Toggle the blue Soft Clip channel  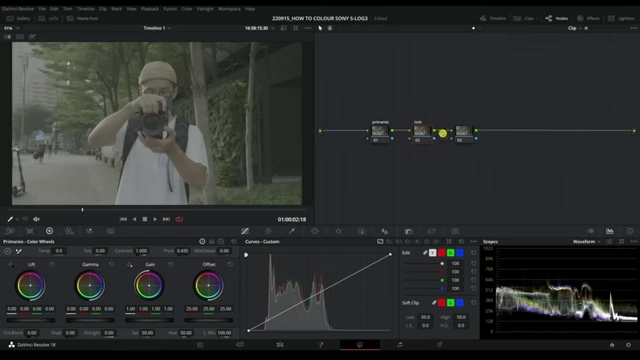coord(460,303)
